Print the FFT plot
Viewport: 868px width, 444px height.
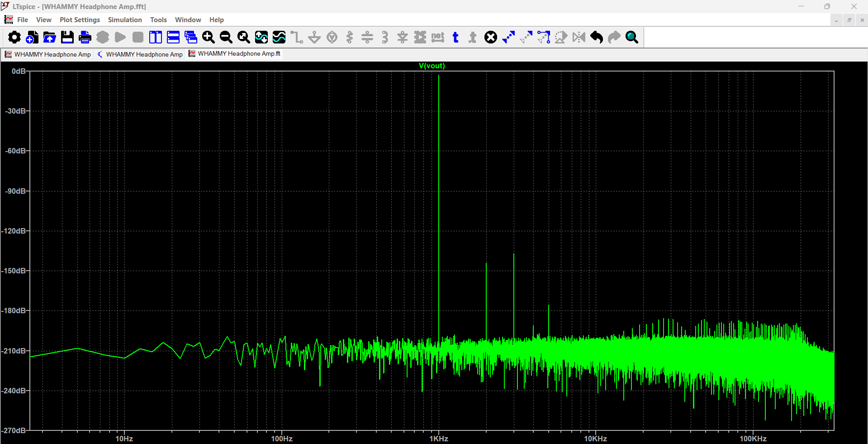pyautogui.click(x=85, y=37)
